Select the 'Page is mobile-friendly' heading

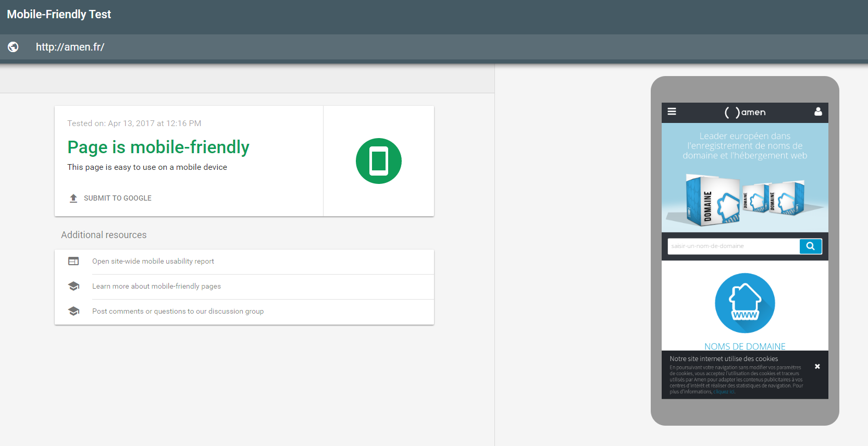pos(158,147)
